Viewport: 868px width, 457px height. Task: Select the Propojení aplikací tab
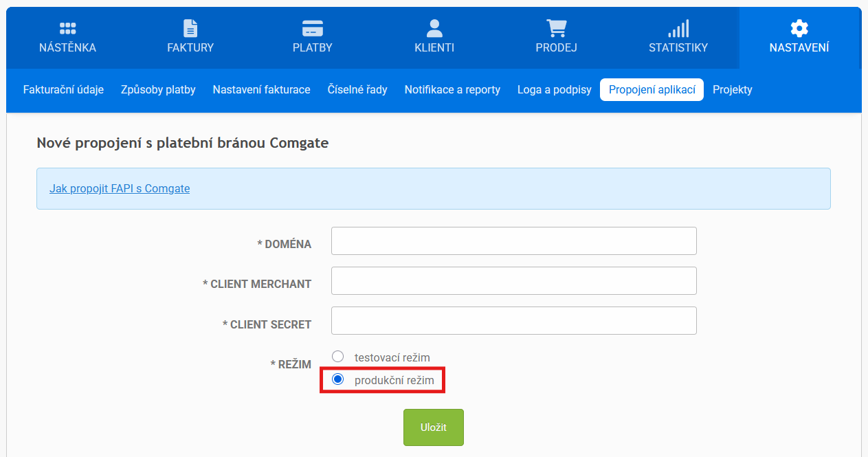(x=652, y=89)
